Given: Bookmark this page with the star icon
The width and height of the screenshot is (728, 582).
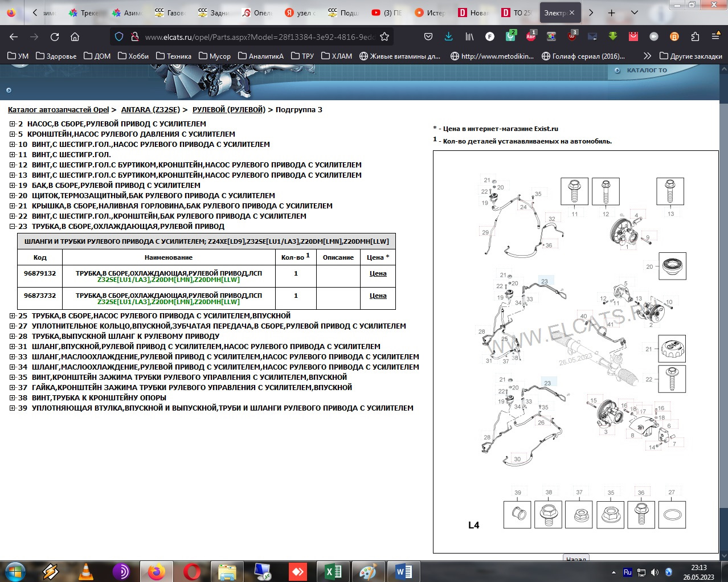Looking at the screenshot, I should (385, 37).
